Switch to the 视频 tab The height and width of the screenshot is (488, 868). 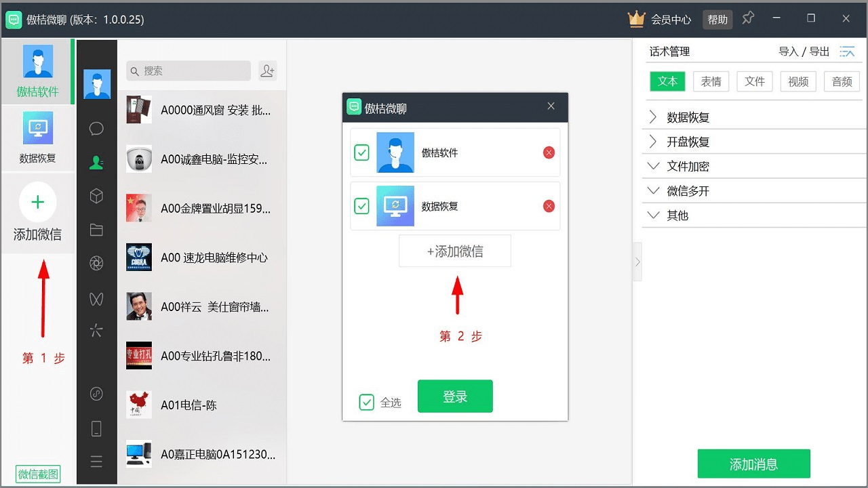[x=798, y=81]
